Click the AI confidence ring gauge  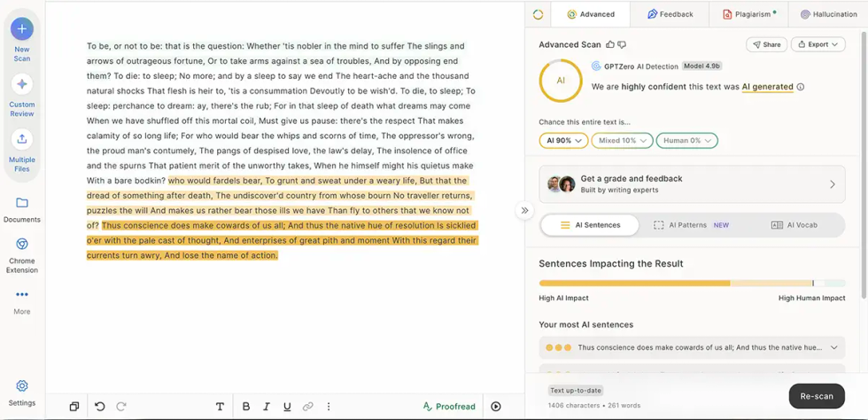coord(561,81)
